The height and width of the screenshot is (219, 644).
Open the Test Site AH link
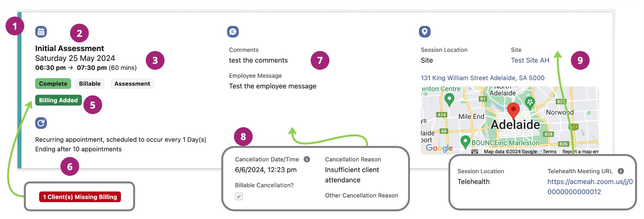click(x=530, y=60)
